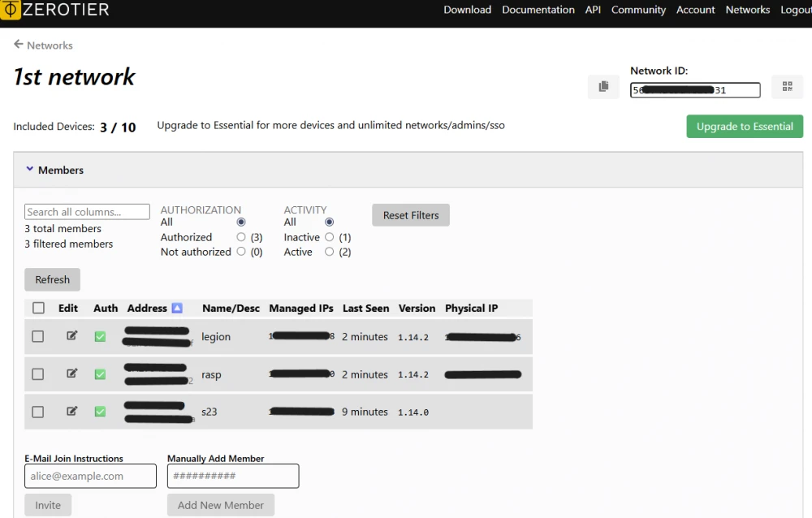Click the ZeroTier logo icon

11,10
